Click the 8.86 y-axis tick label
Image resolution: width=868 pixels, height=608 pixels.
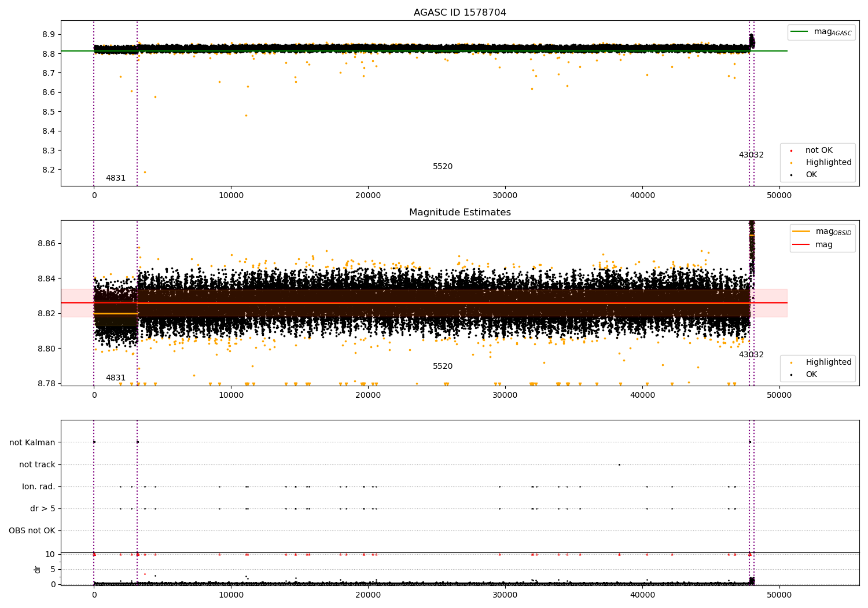point(46,244)
